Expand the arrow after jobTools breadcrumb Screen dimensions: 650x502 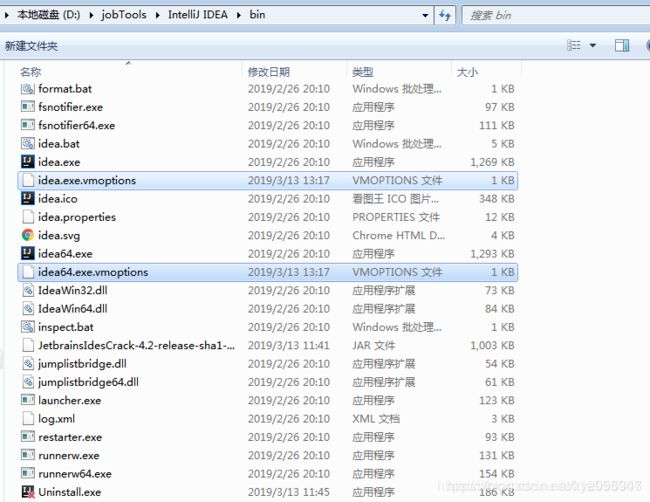[x=158, y=15]
